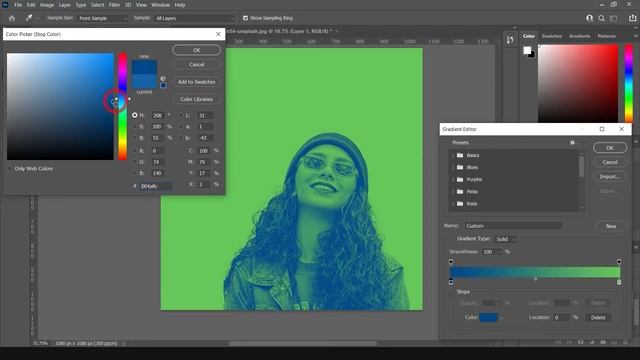This screenshot has height=360, width=640.
Task: Open the Filter menu
Action: (x=114, y=5)
